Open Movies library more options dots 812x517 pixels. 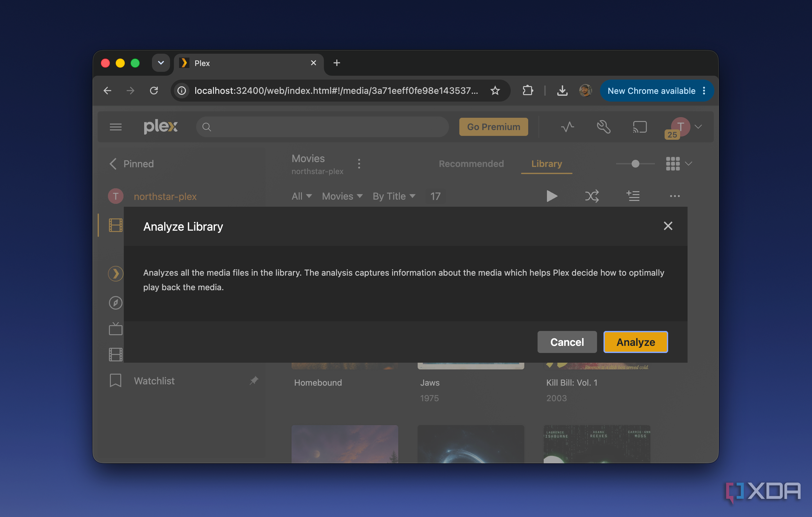coord(359,164)
